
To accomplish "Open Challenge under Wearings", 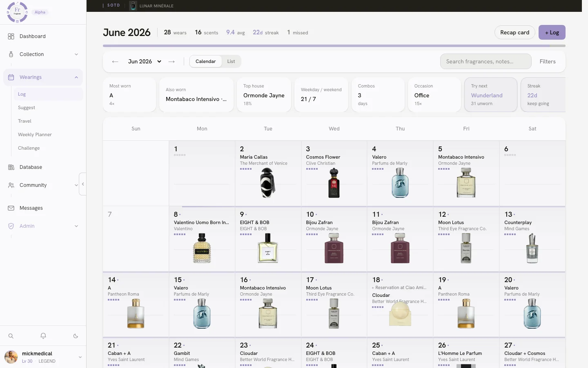I will (48, 148).
